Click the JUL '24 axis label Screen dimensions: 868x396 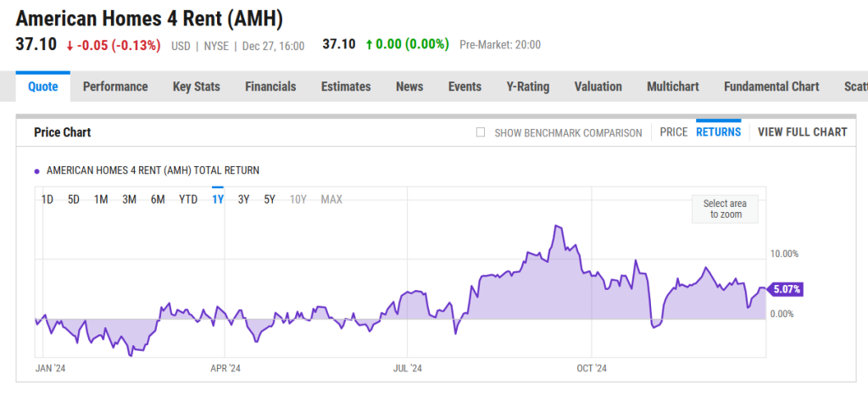tap(408, 368)
